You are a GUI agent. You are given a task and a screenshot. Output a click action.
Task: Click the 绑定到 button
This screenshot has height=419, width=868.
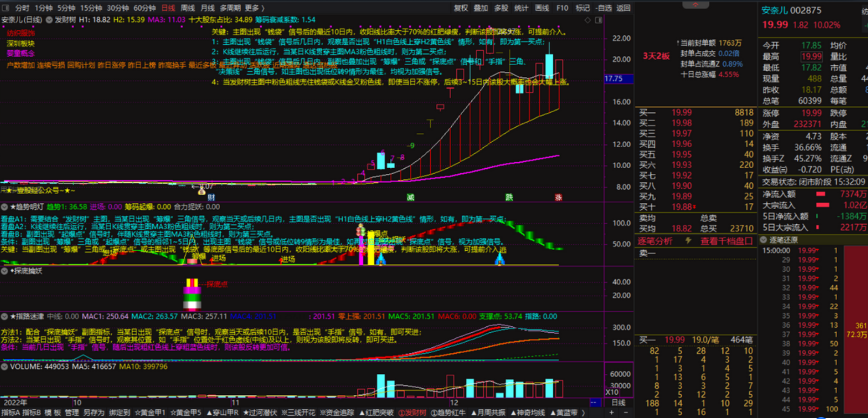click(120, 412)
